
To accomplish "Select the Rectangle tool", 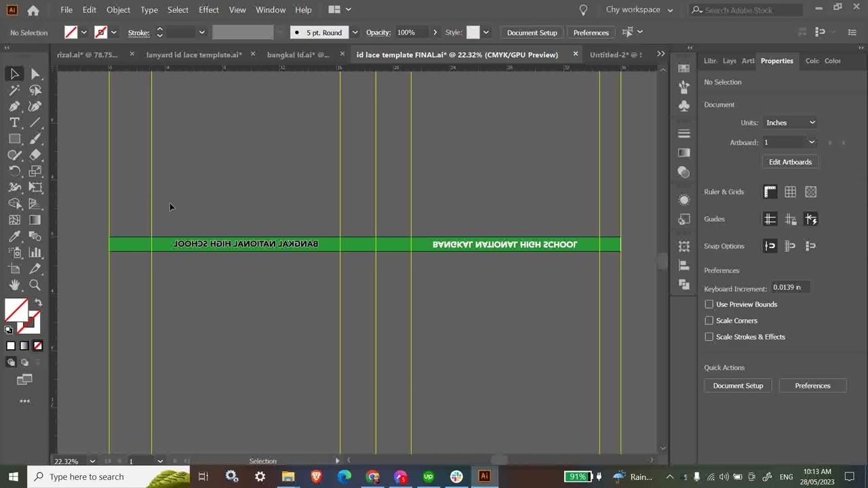I will (14, 139).
